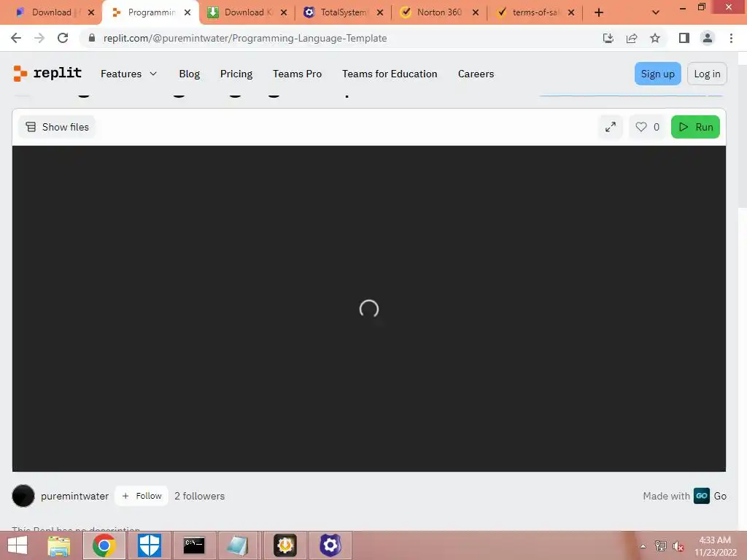Open the Blog page
Image resolution: width=747 pixels, height=560 pixels.
click(189, 74)
